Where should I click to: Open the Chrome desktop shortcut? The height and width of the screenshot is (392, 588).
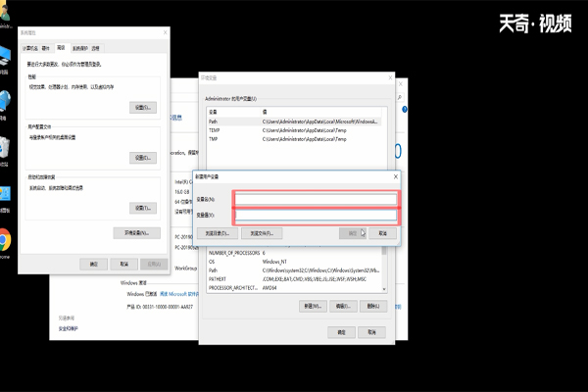[x=5, y=240]
